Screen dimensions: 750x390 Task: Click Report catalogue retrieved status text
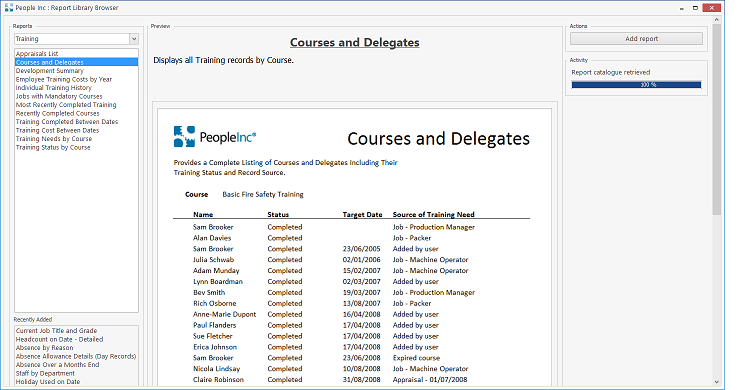(610, 72)
